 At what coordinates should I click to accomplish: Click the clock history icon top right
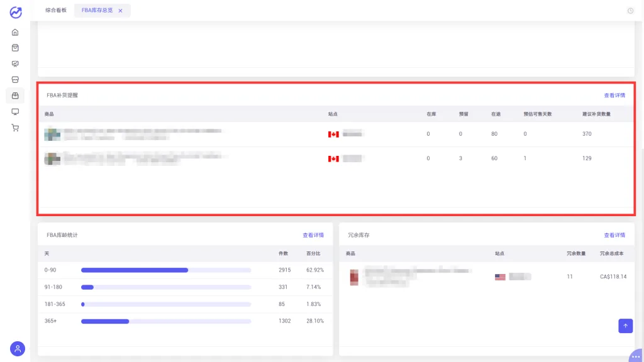[630, 11]
